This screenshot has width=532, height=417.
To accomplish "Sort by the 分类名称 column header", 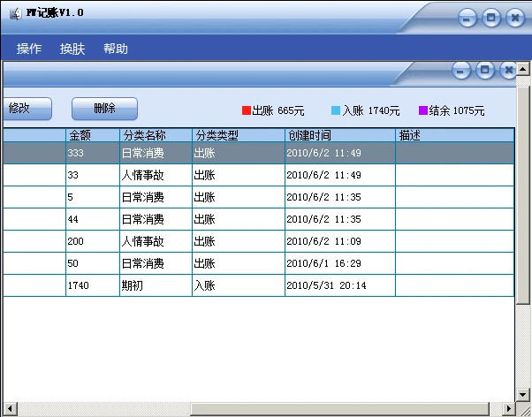I will pos(156,135).
